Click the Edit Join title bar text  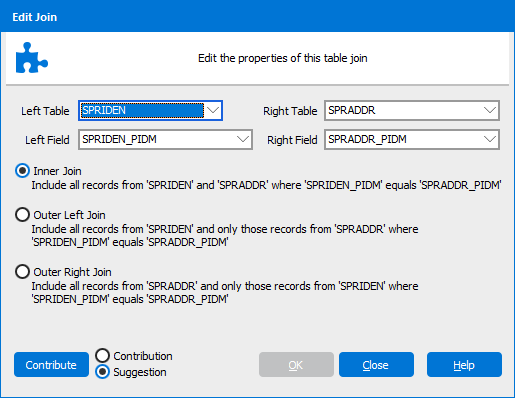35,17
